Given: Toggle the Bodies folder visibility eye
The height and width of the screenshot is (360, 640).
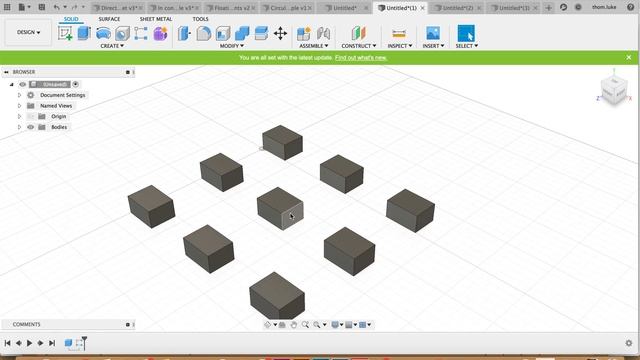Looking at the screenshot, I should tap(31, 127).
